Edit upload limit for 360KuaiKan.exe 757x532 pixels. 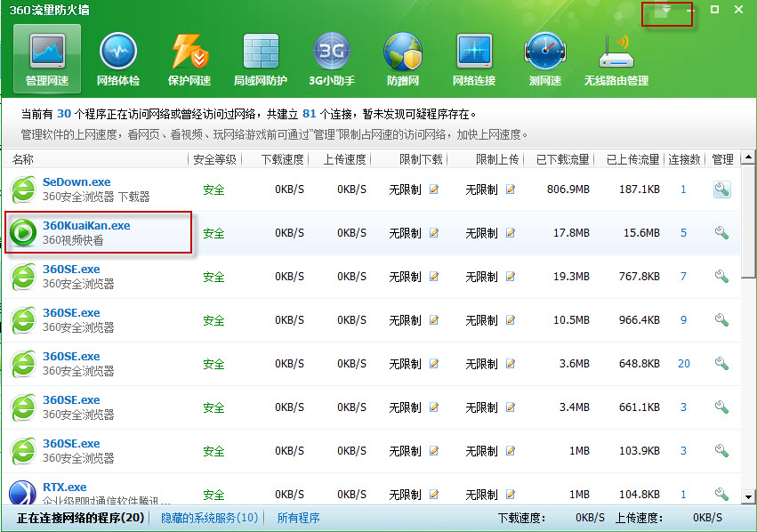click(511, 233)
